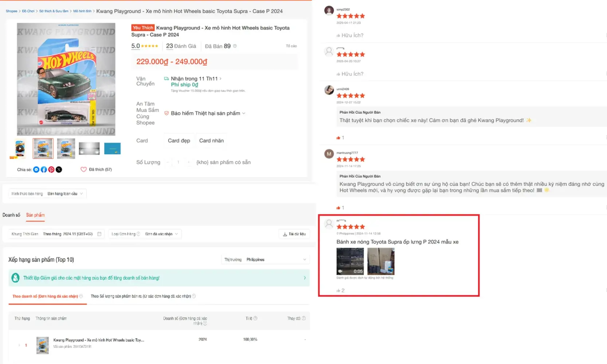Click the large Hot Wheels product image
This screenshot has width=607, height=364.
click(66, 79)
